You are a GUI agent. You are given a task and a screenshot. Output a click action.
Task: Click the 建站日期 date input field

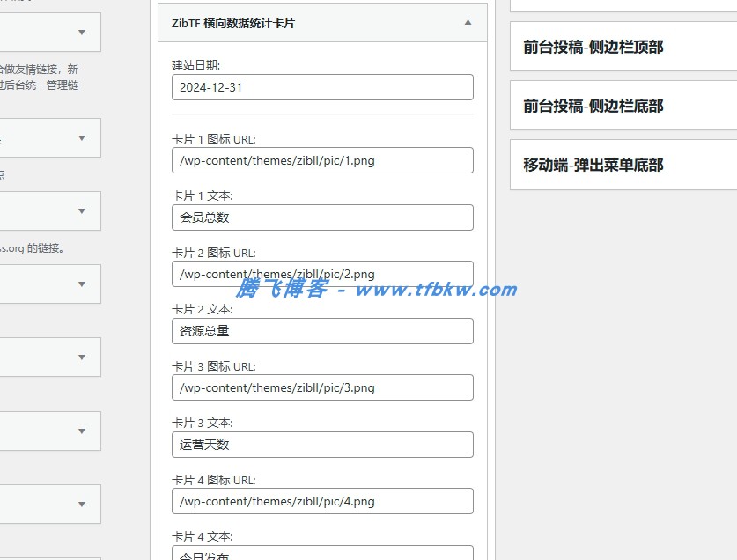tap(321, 87)
